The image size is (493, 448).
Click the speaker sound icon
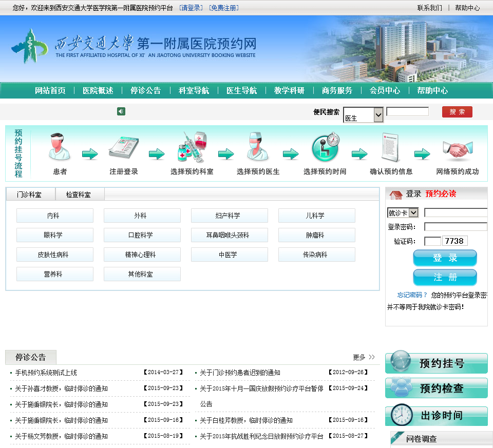click(121, 111)
